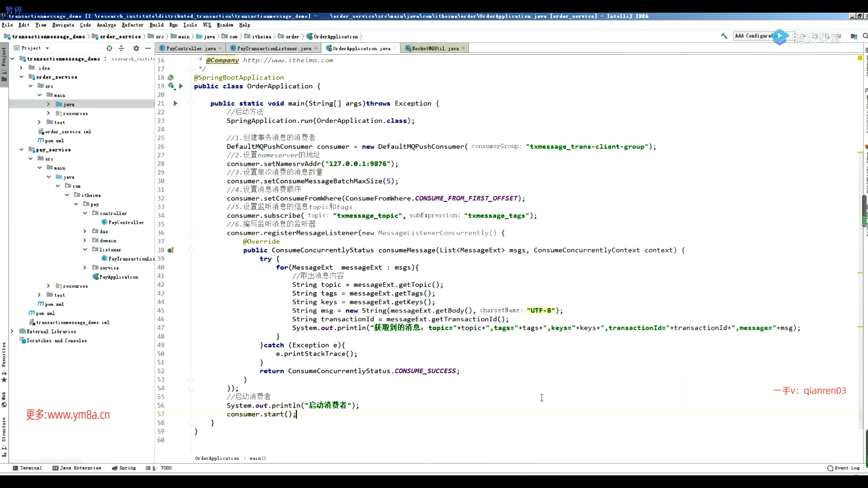Open the Refactor menu

pyautogui.click(x=132, y=25)
